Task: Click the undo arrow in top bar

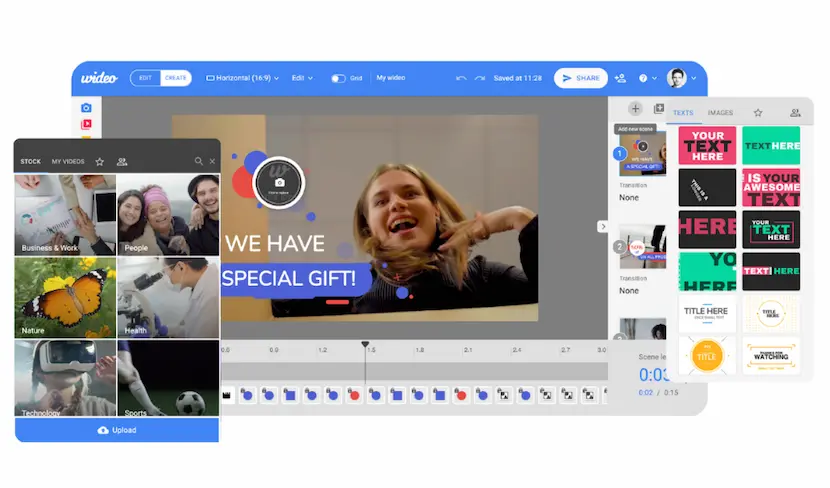Action: [461, 78]
